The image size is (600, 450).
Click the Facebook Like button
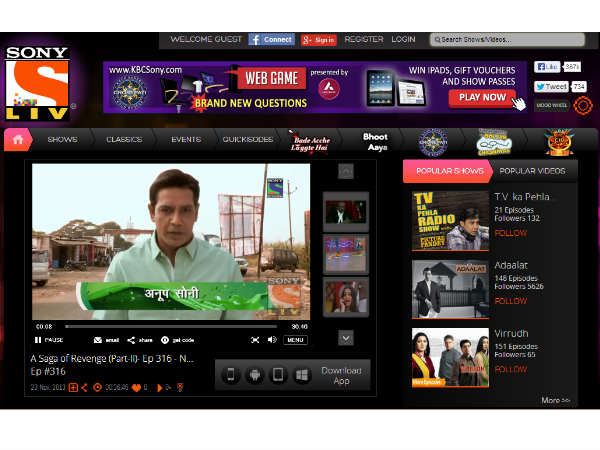[x=547, y=67]
